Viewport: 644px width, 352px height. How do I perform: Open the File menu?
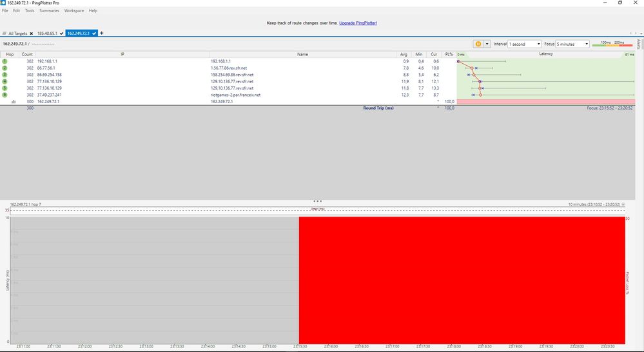click(5, 11)
